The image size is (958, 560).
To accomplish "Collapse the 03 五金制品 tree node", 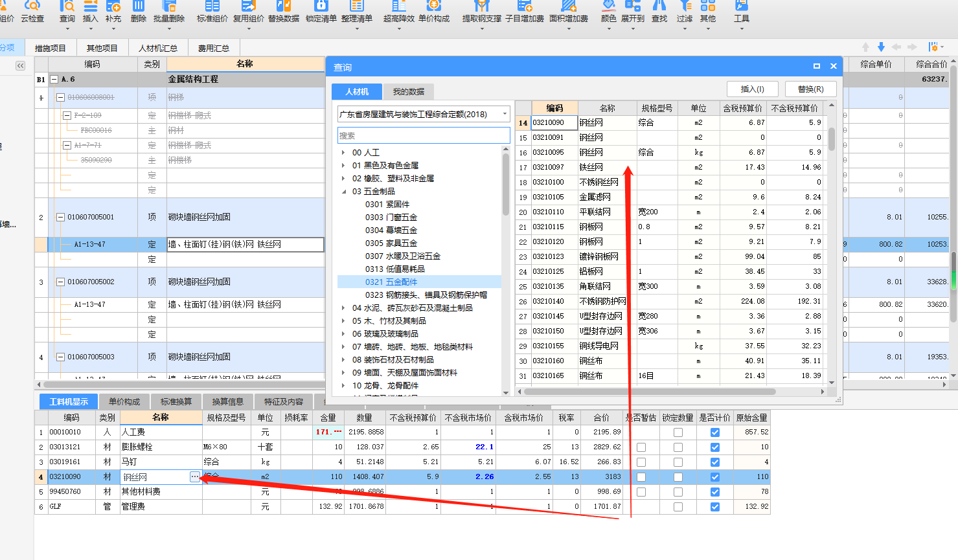I will click(343, 192).
